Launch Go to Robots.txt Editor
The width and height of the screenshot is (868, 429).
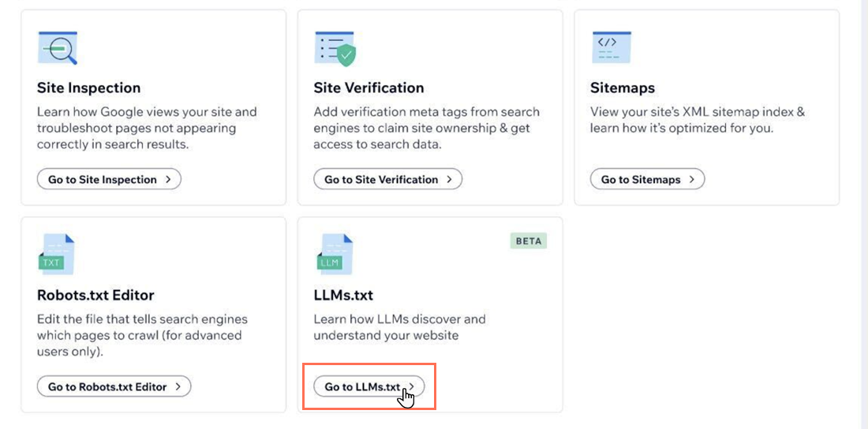(x=114, y=386)
